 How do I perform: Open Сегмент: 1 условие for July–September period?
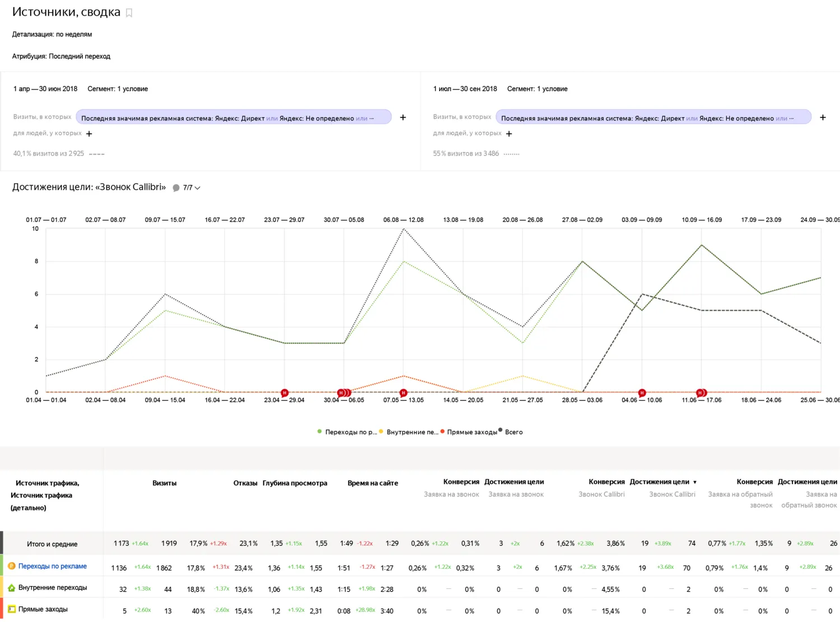click(x=538, y=88)
